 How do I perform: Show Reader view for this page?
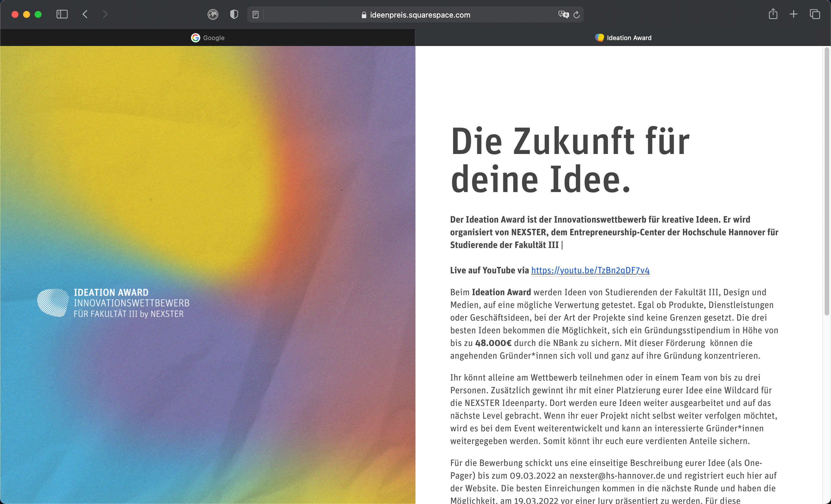point(256,14)
